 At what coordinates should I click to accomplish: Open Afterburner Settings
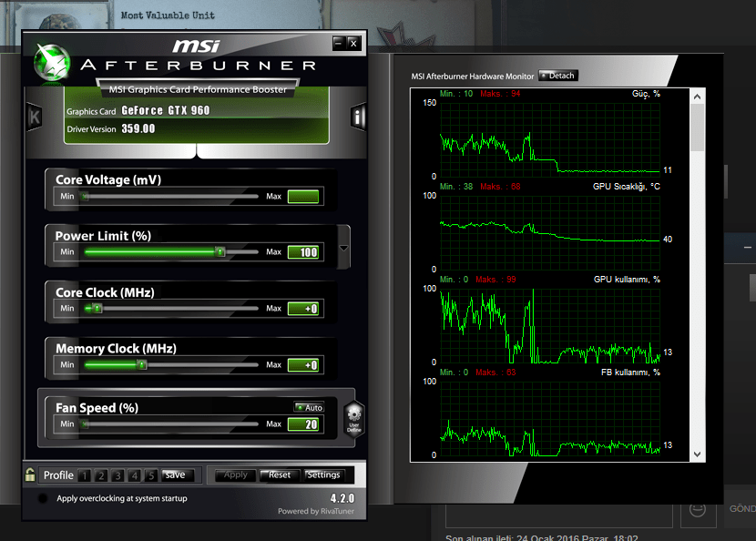pos(324,475)
